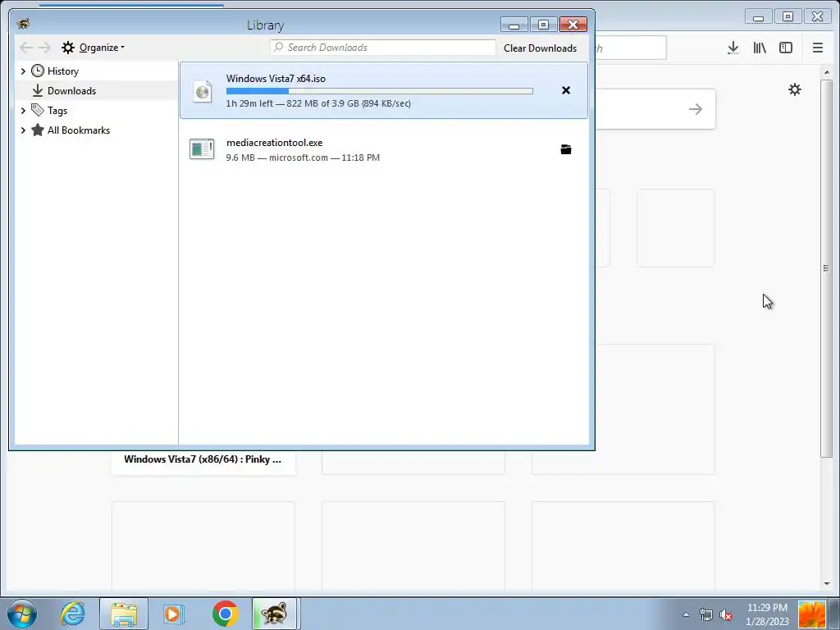The width and height of the screenshot is (840, 630).
Task: Cancel the Windows Vista7 x64.iso download
Action: [x=566, y=90]
